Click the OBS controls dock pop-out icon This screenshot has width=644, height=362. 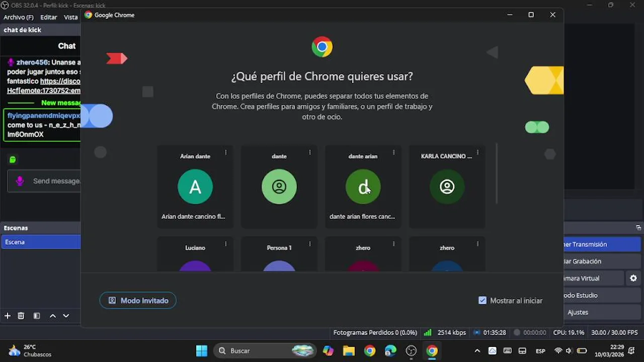click(638, 228)
